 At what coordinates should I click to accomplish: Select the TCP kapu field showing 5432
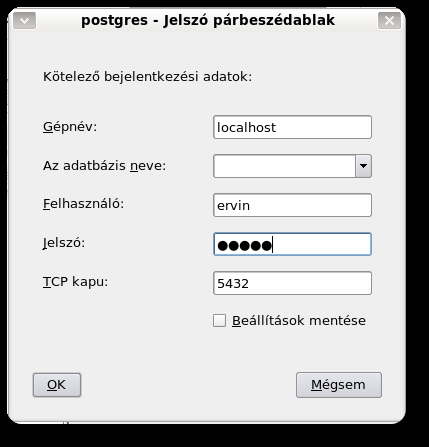coord(292,283)
